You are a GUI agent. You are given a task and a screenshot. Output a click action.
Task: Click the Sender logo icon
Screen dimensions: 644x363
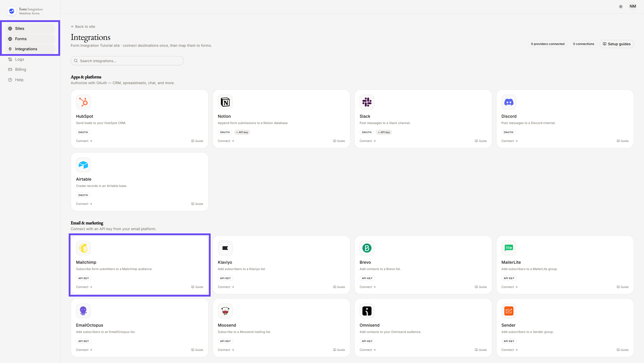[509, 311]
